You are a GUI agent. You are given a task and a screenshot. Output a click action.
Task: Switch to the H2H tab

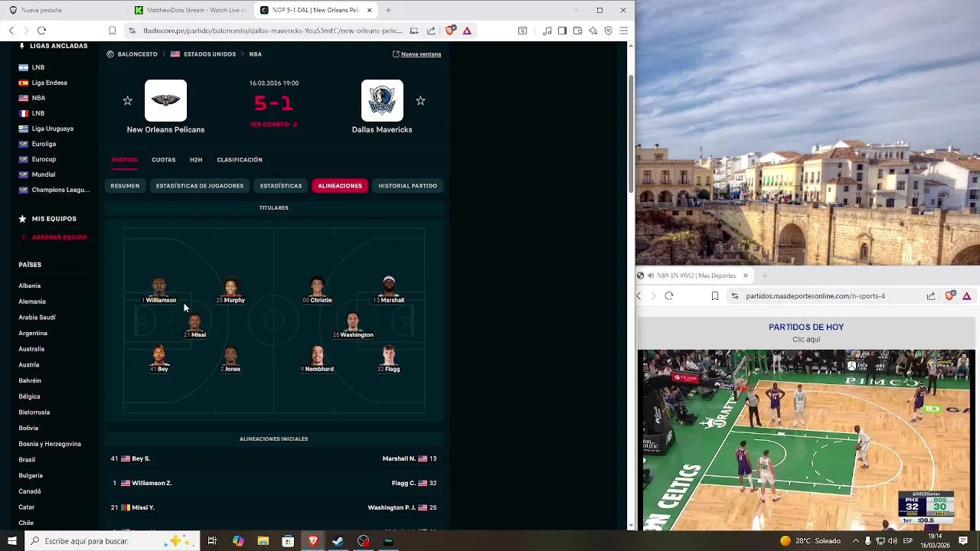point(196,160)
